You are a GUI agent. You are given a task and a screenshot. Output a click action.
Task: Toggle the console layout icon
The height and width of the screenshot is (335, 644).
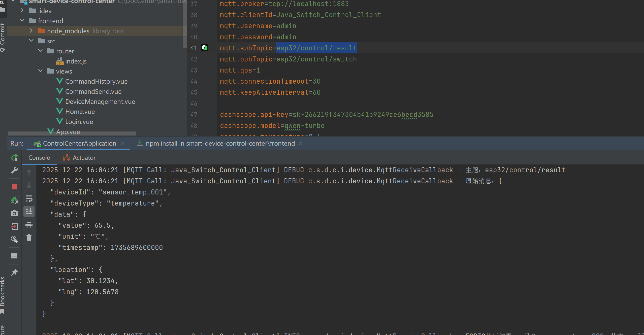[x=14, y=256]
